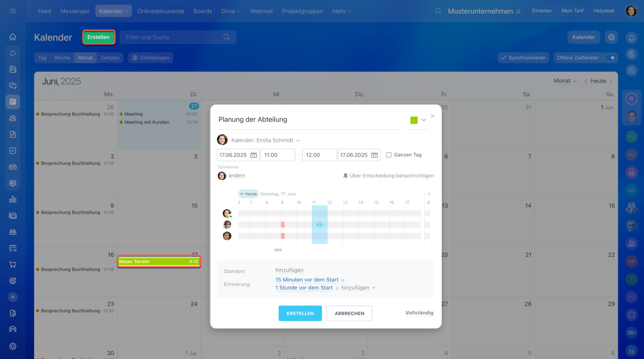Click ABBRECHEN in dialog

tap(350, 313)
